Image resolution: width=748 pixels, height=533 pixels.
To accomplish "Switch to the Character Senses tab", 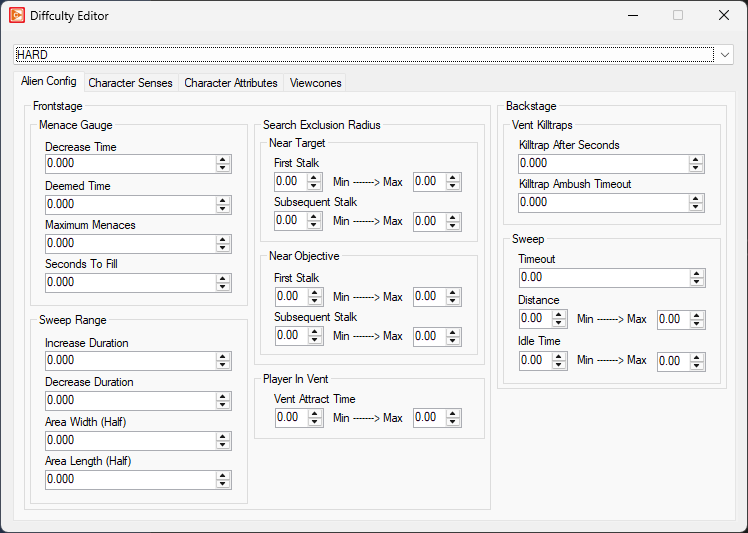I will pyautogui.click(x=130, y=83).
